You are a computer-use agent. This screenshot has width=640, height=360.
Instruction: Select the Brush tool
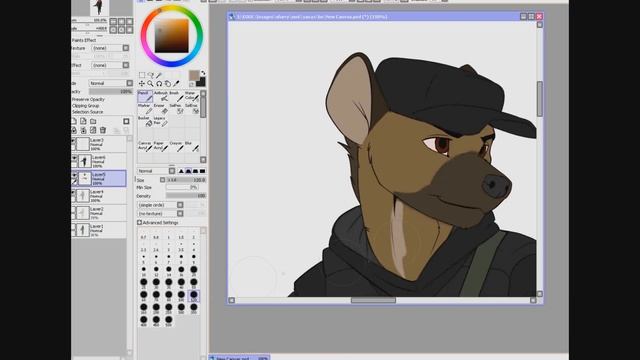point(176,96)
